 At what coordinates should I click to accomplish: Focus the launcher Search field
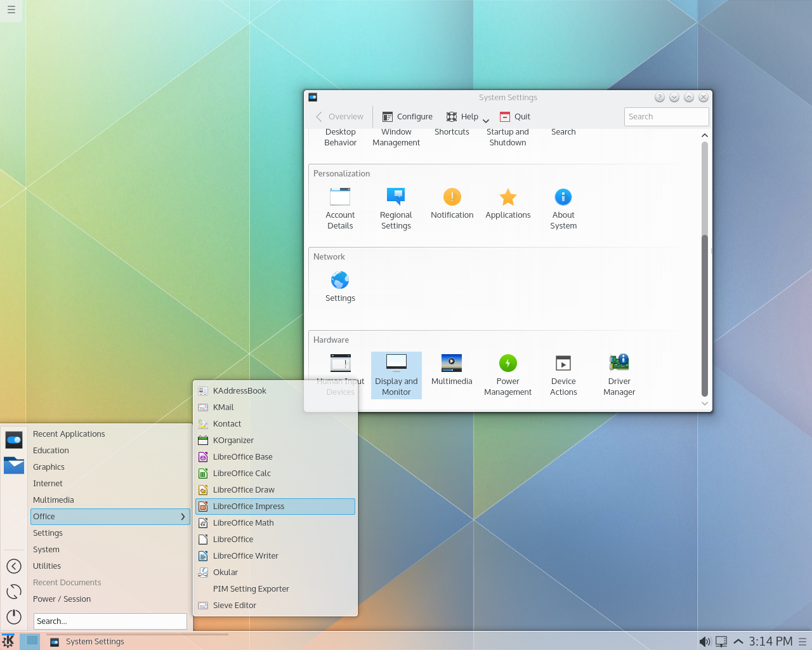(110, 621)
